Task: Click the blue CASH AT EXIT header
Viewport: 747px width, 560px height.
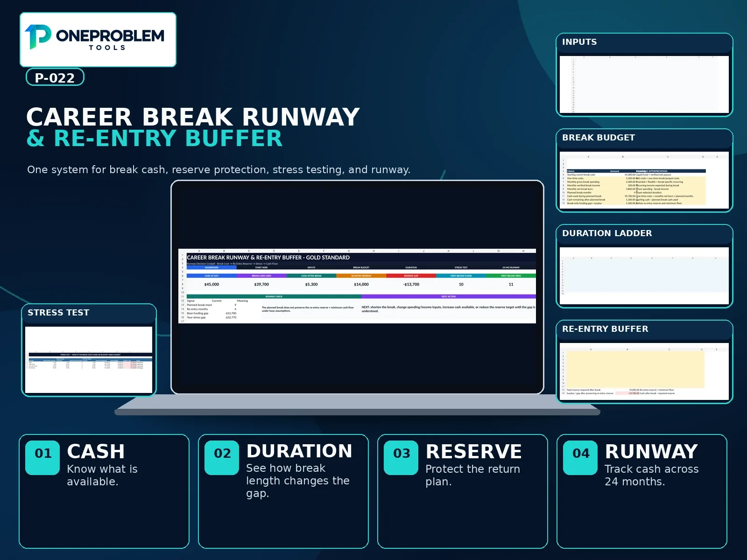Action: click(x=211, y=276)
